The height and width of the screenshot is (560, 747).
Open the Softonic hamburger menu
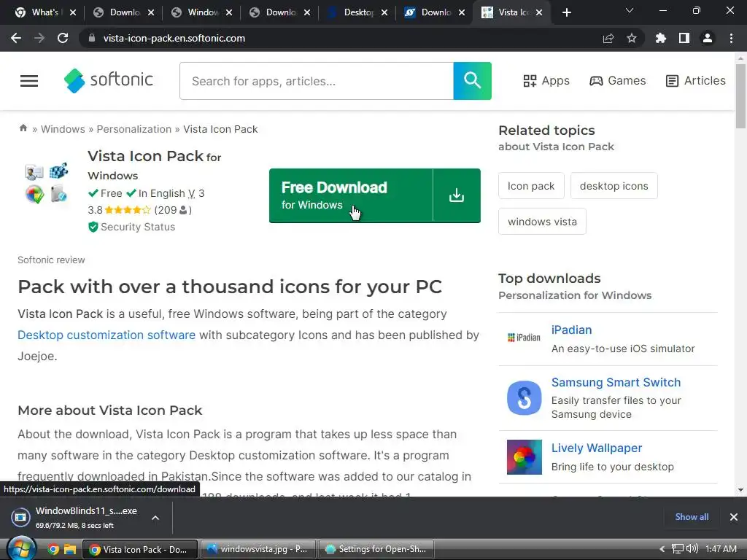click(29, 81)
